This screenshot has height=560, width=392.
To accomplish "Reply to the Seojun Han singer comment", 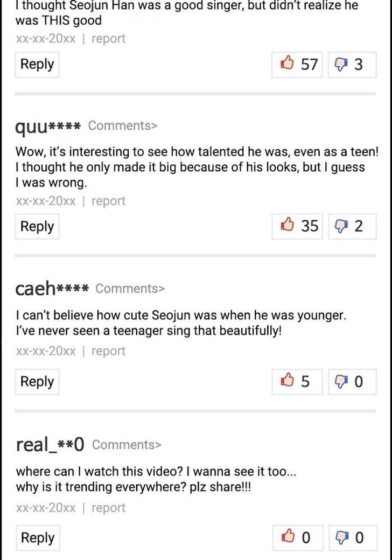I will [x=37, y=64].
